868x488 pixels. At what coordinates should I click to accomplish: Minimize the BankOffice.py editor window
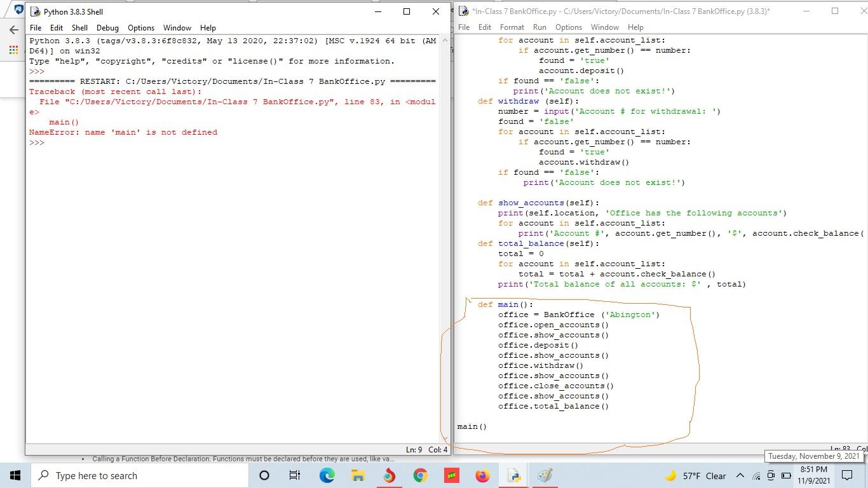coord(806,11)
